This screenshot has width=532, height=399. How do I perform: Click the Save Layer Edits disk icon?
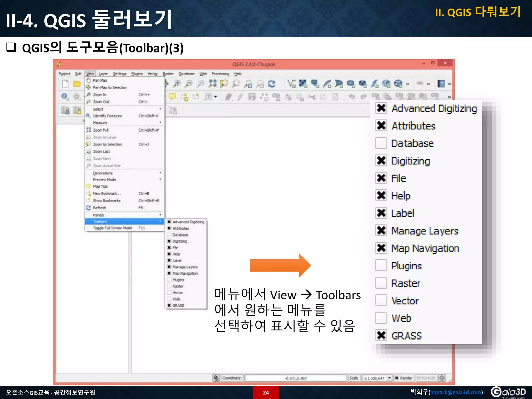point(252,97)
